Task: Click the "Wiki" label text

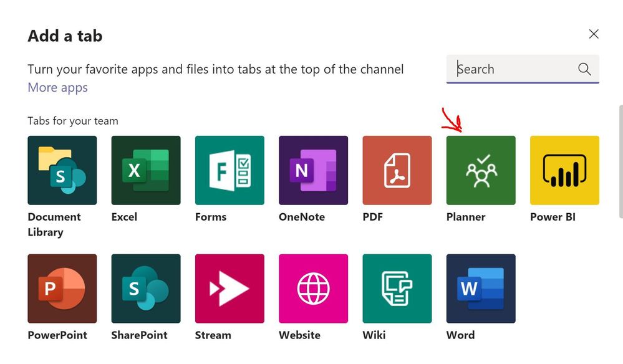Action: [x=374, y=335]
